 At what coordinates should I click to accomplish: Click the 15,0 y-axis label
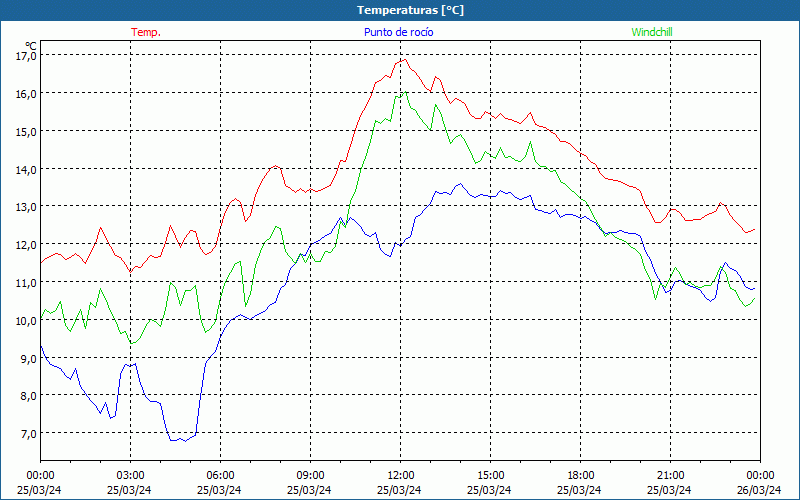click(x=26, y=132)
